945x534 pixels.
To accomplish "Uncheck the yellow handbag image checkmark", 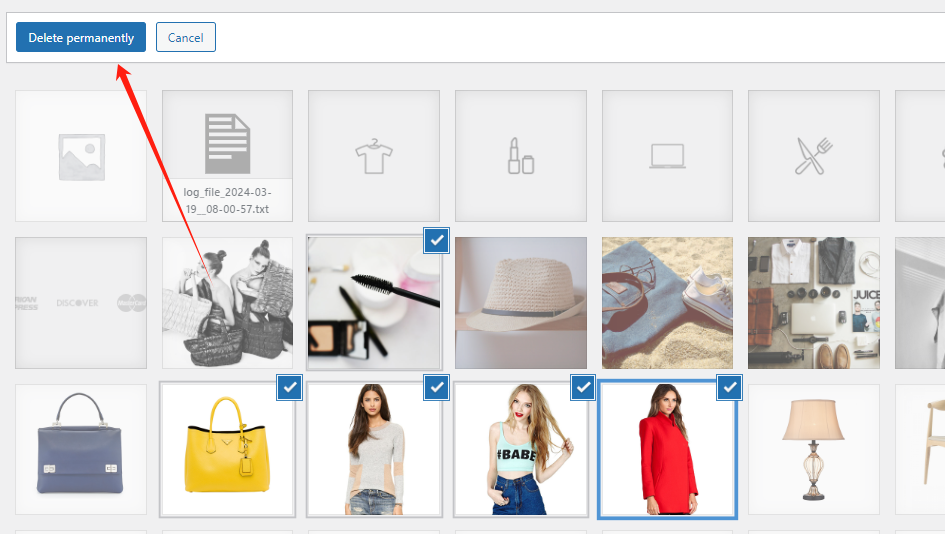I will click(289, 388).
